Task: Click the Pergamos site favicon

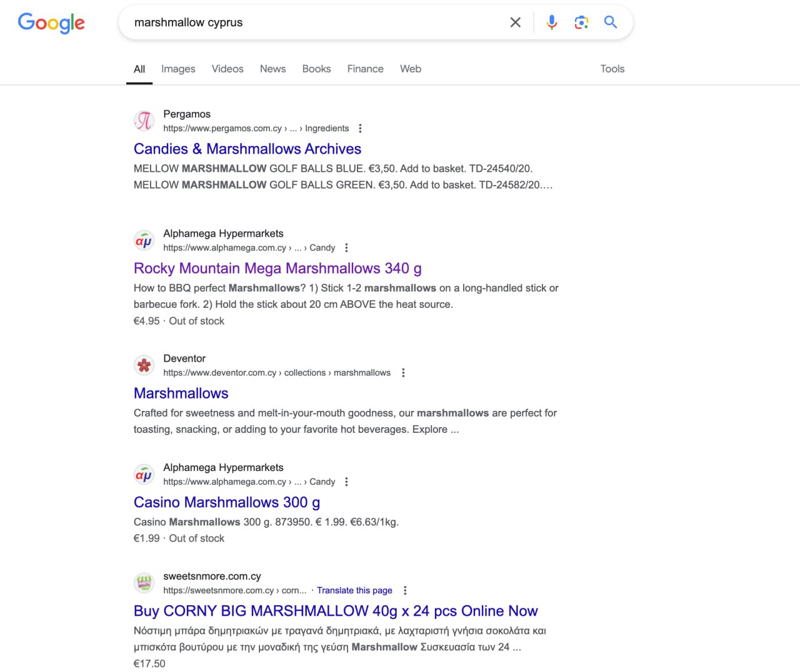Action: (144, 121)
